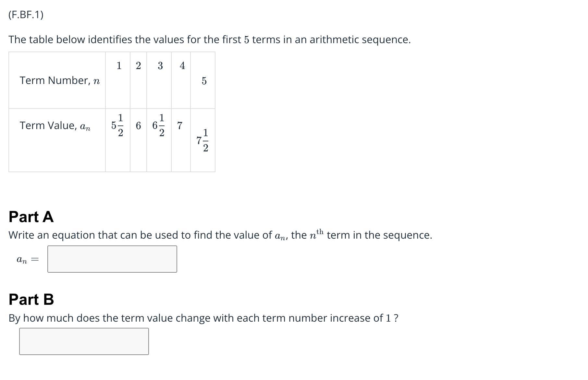Click the Part B answer input box
This screenshot has width=588, height=380.
pyautogui.click(x=84, y=341)
